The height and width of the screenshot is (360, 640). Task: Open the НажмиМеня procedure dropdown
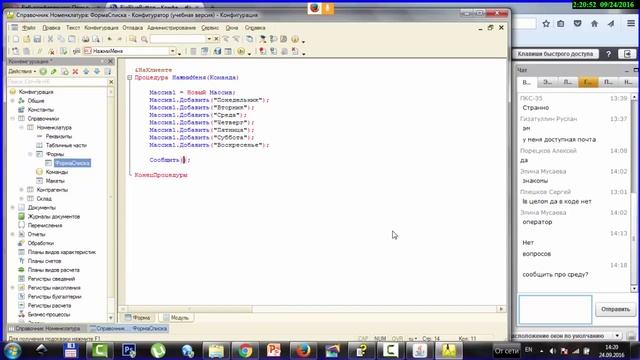[x=173, y=51]
